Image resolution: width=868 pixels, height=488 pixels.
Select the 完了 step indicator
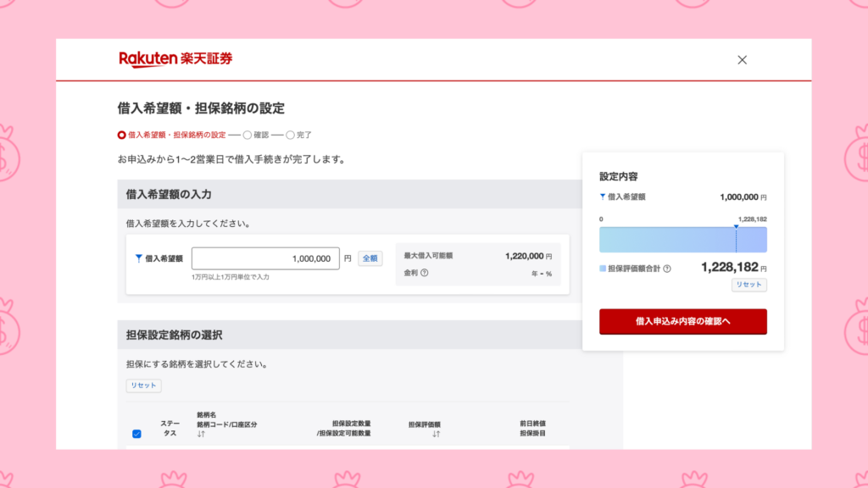[x=290, y=135]
